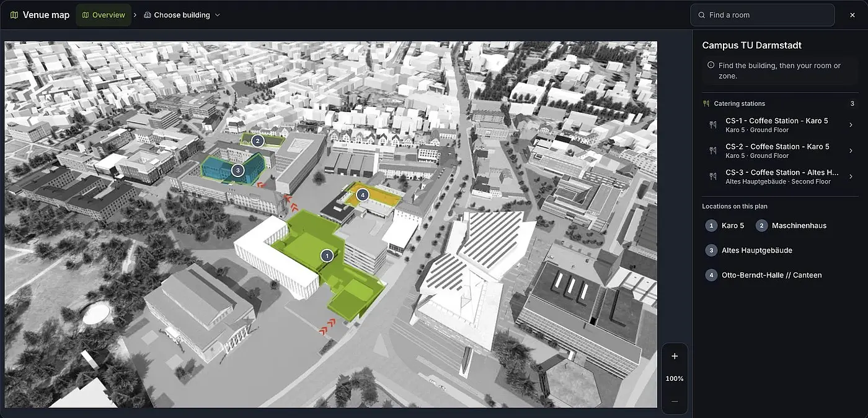The width and height of the screenshot is (868, 418).
Task: Click the Find a room search field
Action: tap(763, 15)
